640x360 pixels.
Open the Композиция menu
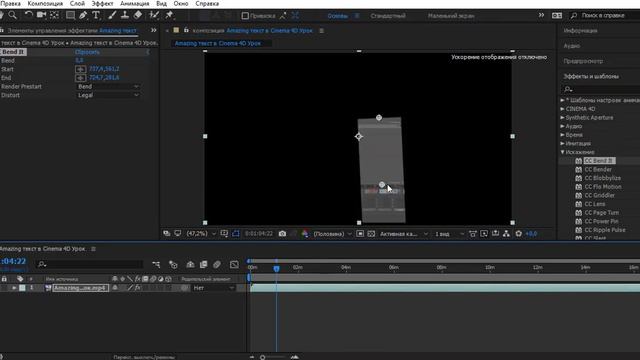pos(45,4)
